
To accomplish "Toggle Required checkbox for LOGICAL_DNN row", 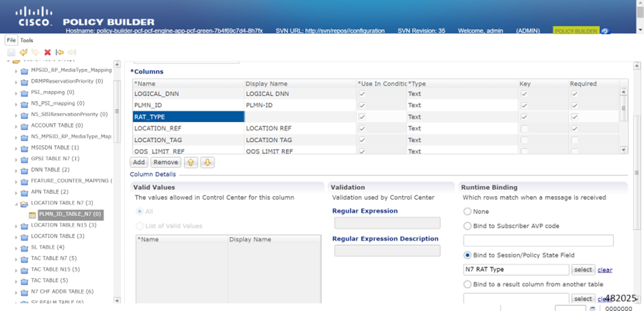I will pos(575,94).
